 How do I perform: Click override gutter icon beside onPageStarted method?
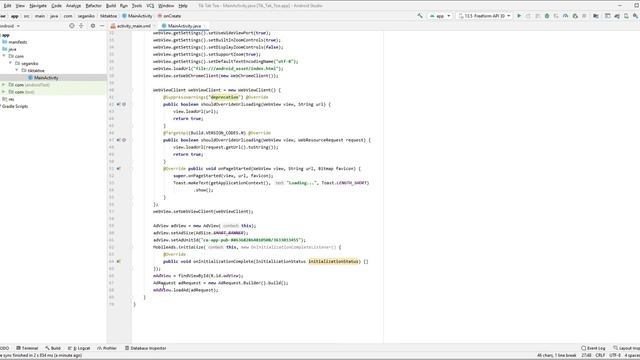(x=118, y=169)
